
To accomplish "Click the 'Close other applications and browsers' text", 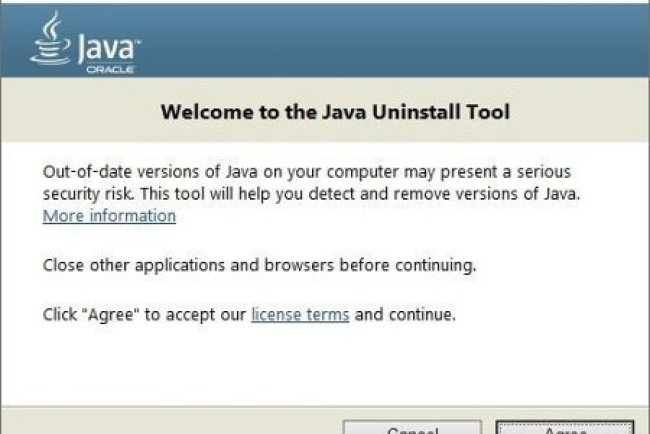I will coord(259,266).
